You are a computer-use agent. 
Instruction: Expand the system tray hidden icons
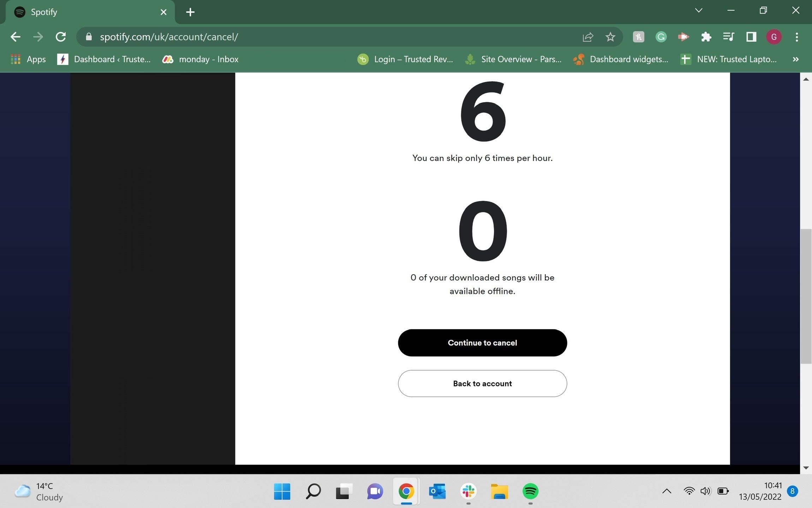[667, 491]
